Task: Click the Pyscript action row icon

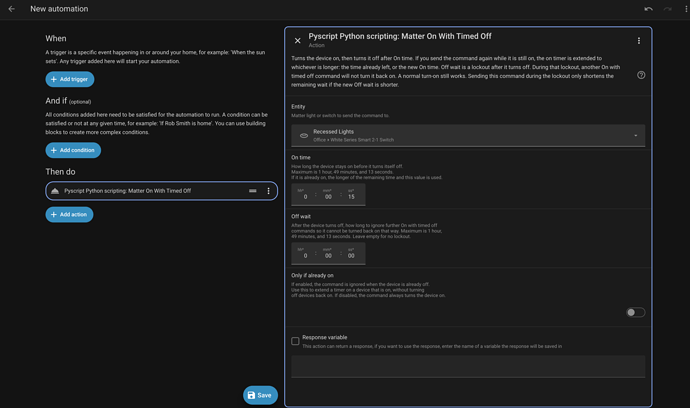Action: (55, 191)
